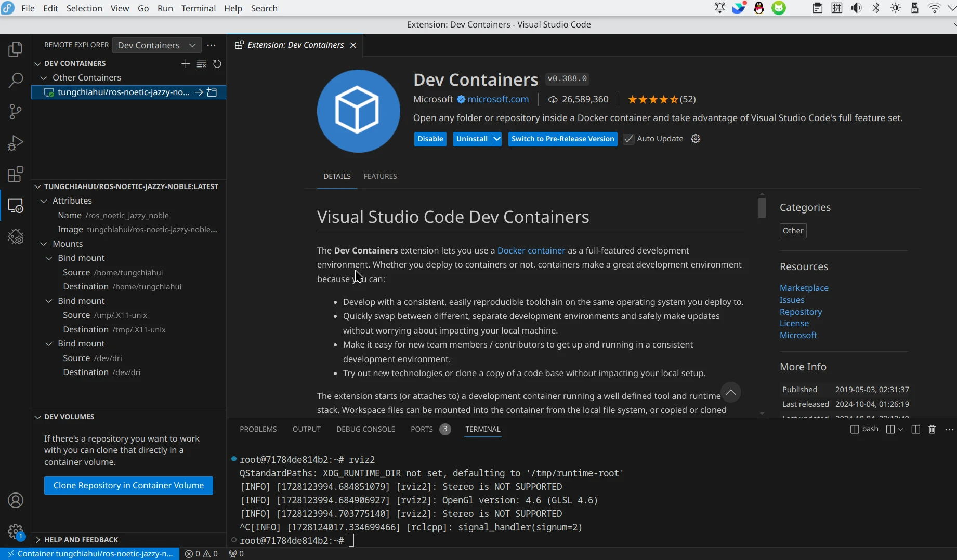
Task: Open the Uninstall dropdown arrow
Action: click(x=496, y=139)
